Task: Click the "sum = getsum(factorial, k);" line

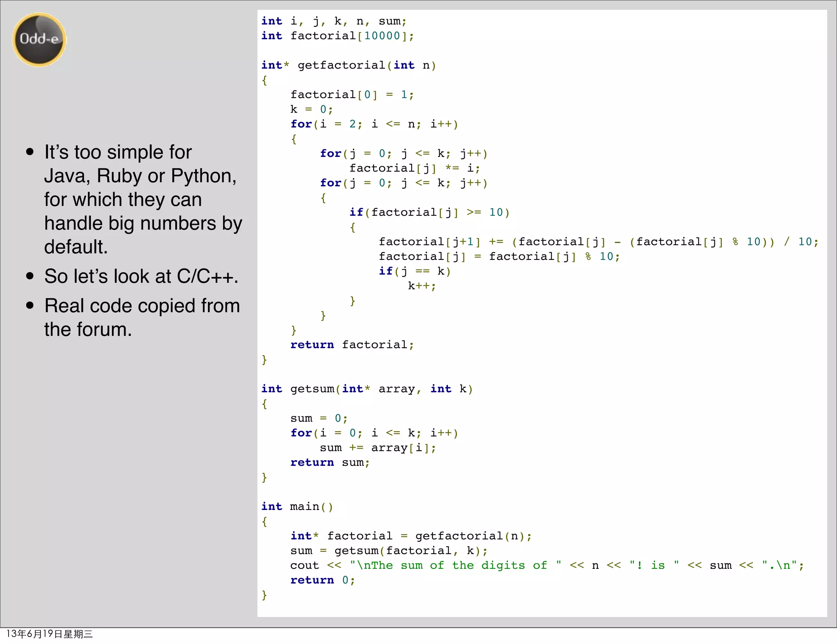Action: (389, 551)
